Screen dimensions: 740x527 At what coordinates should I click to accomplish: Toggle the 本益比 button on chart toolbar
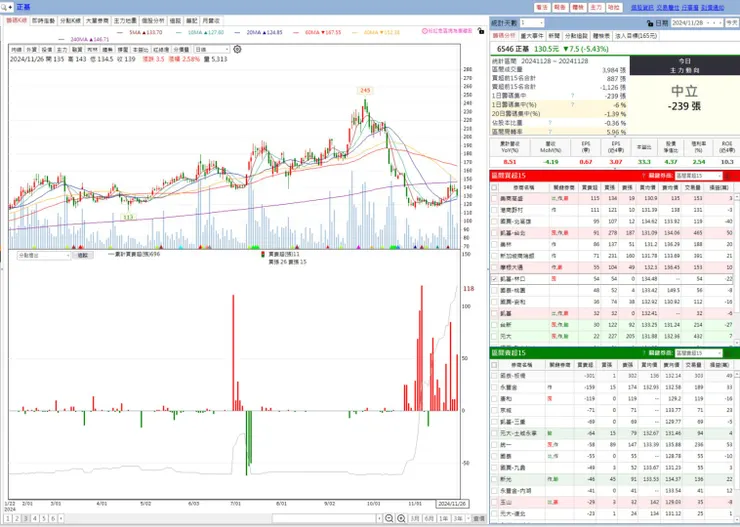(140, 50)
